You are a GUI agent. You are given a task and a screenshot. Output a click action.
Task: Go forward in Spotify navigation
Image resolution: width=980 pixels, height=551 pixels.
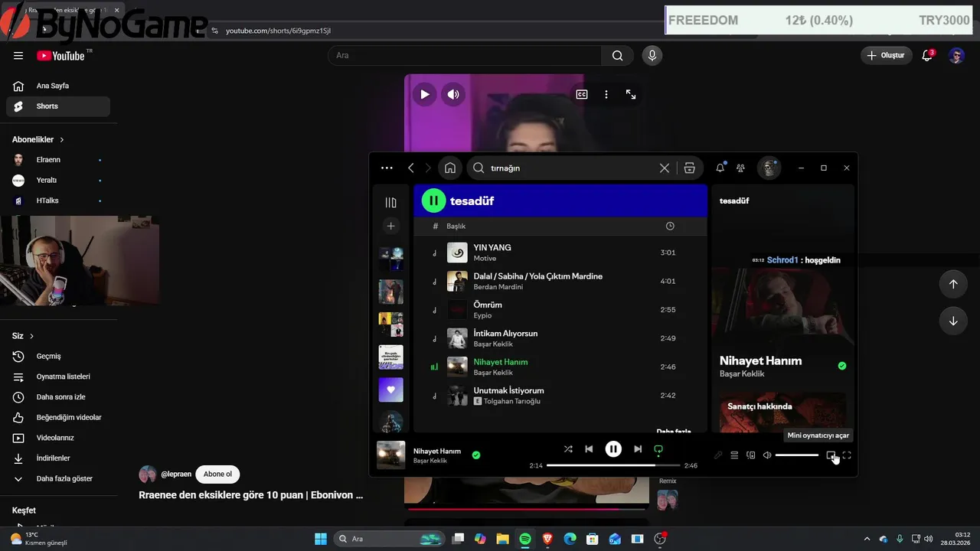pos(428,168)
